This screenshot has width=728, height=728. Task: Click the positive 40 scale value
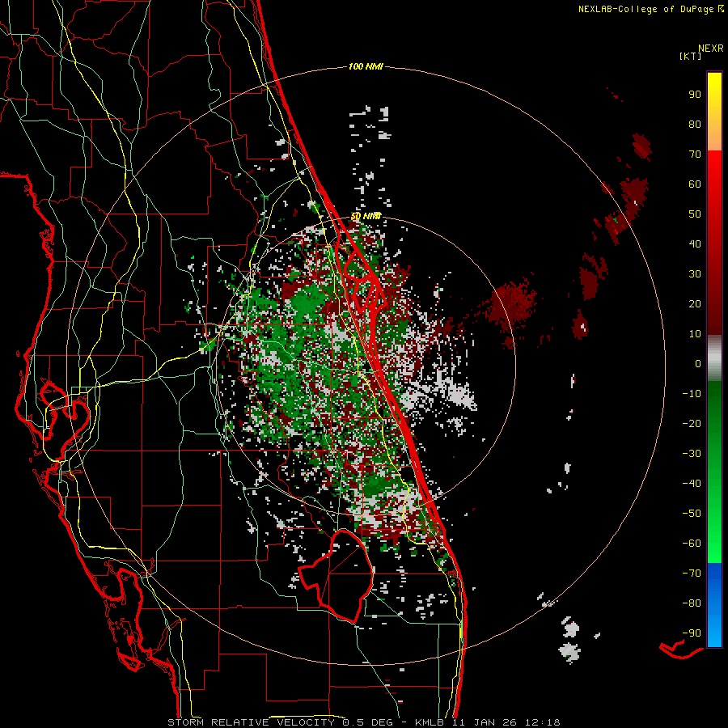click(x=695, y=243)
